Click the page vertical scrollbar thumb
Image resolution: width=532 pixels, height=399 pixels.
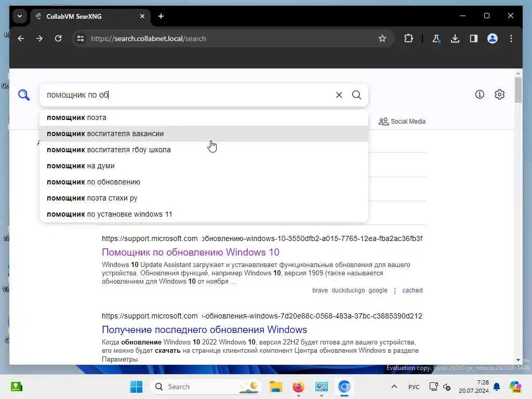click(x=518, y=90)
